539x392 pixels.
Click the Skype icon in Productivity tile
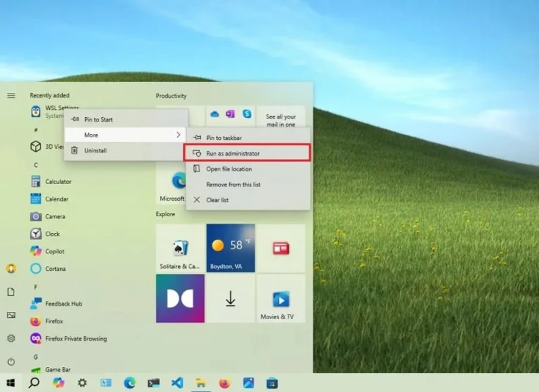[x=247, y=114]
